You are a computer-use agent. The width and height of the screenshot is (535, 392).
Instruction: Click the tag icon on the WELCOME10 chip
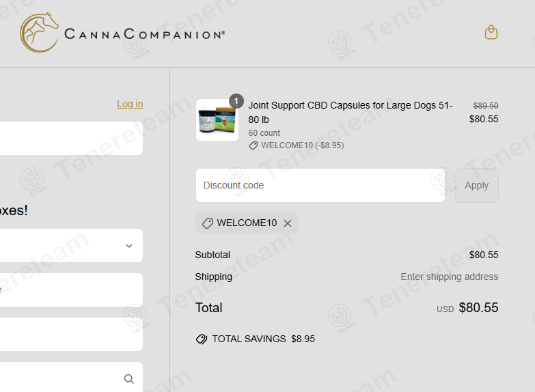point(208,223)
